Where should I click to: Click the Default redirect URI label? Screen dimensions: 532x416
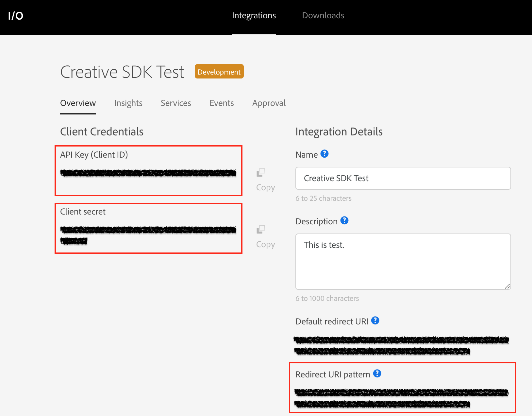pos(332,321)
